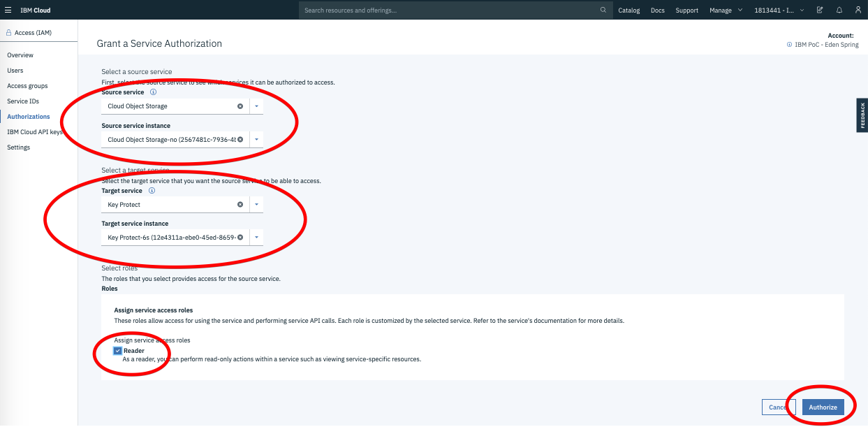Click the Cancel button
The image size is (868, 427).
click(x=779, y=407)
